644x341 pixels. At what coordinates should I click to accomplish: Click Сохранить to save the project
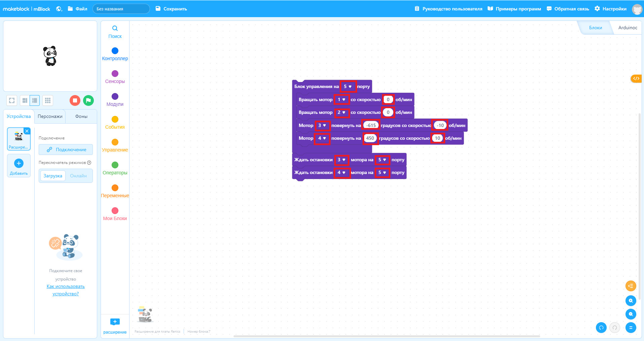pyautogui.click(x=171, y=9)
